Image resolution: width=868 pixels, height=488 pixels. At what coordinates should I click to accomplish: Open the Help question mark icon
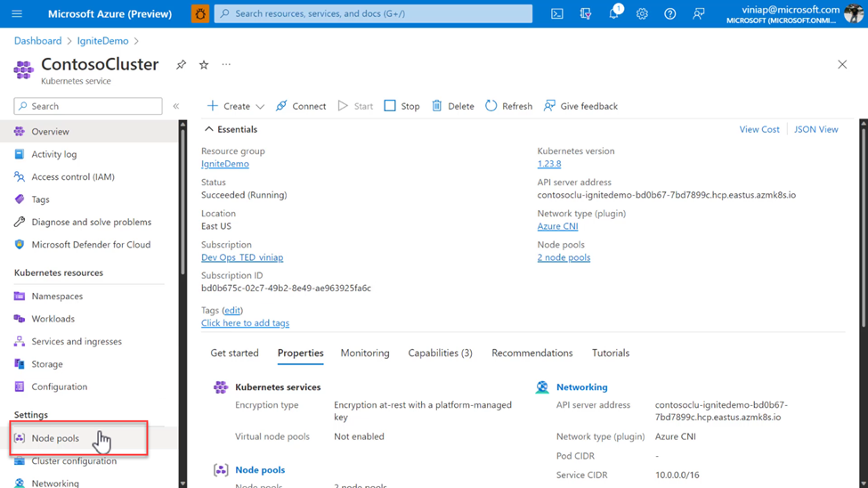pyautogui.click(x=669, y=13)
